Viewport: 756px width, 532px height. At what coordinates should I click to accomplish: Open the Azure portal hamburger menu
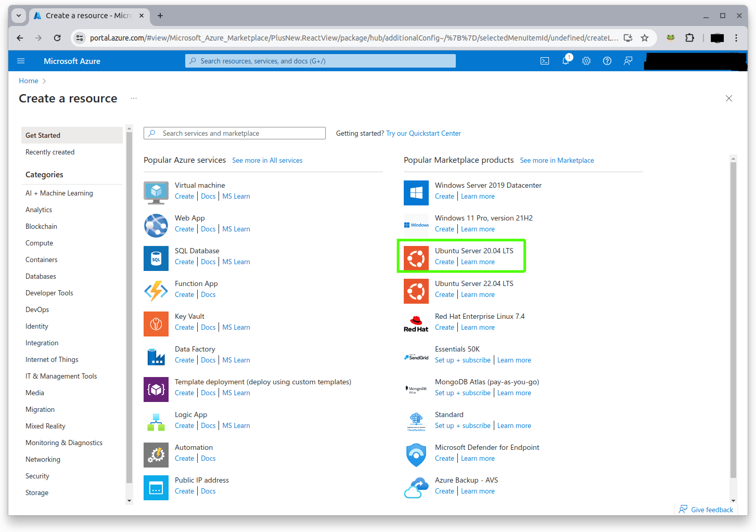point(21,61)
